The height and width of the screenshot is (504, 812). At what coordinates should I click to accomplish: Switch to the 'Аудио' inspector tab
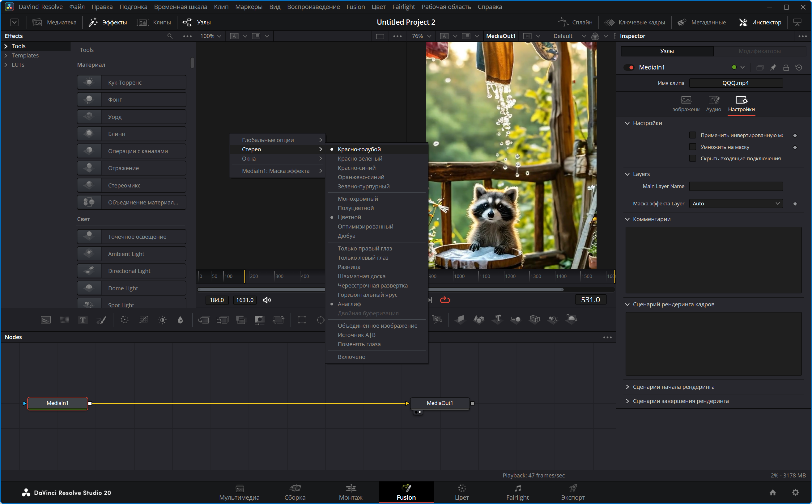coord(713,104)
